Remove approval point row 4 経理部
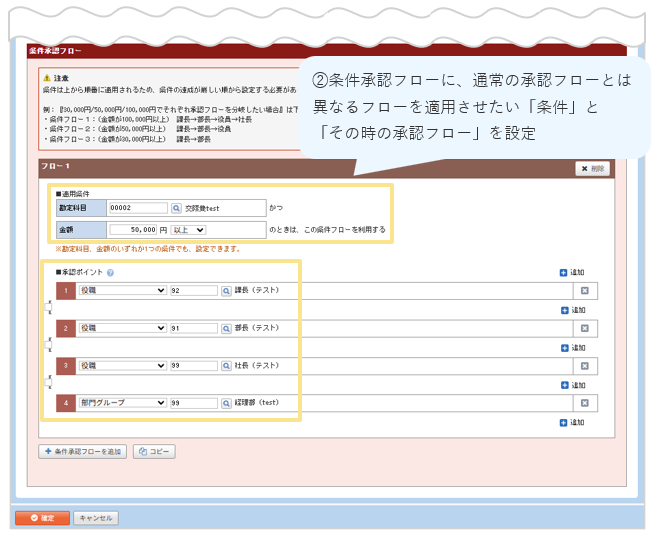This screenshot has height=535, width=658. 585,403
